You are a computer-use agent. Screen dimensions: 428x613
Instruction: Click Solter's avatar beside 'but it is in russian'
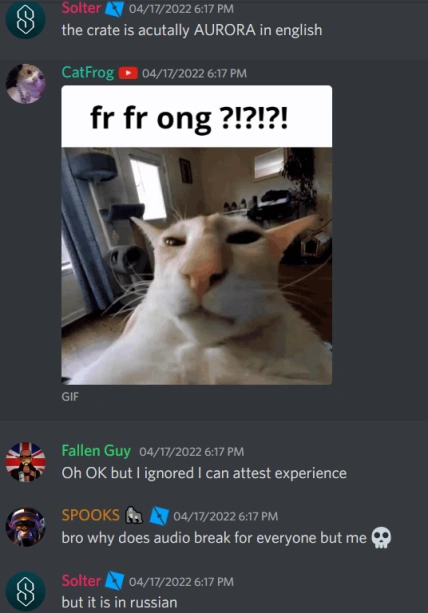click(x=25, y=591)
